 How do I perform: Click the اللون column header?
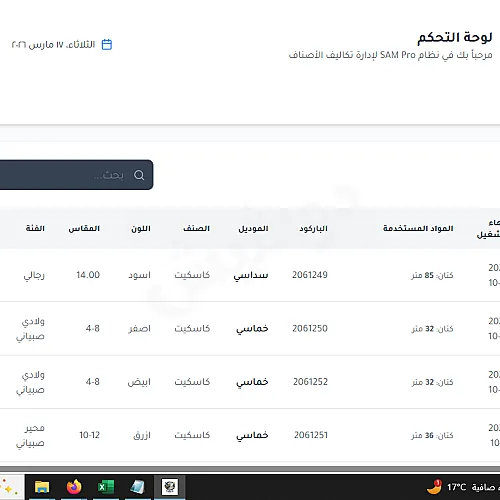point(141,229)
